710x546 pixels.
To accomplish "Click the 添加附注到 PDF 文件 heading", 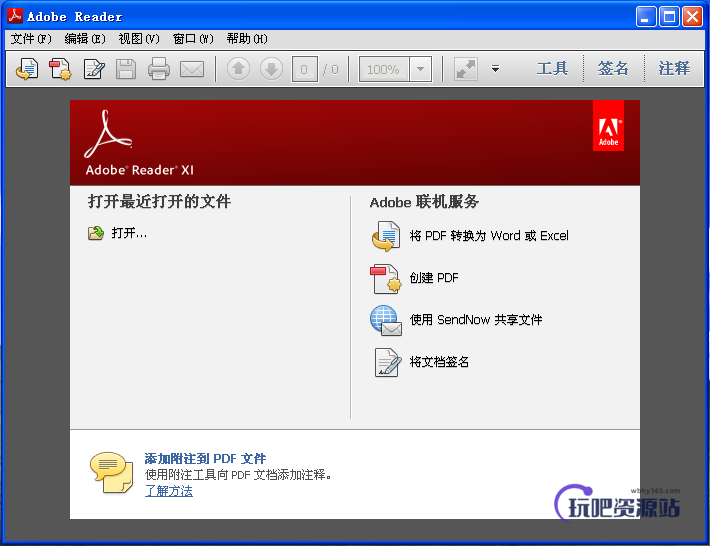I will point(205,459).
